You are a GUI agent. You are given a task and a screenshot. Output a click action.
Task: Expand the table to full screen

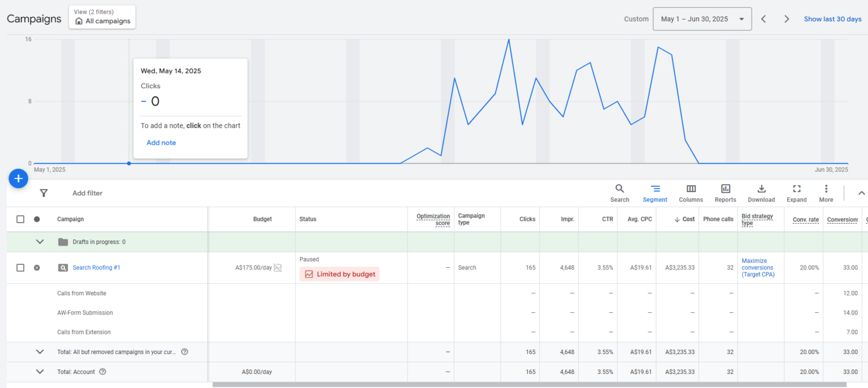(x=796, y=193)
